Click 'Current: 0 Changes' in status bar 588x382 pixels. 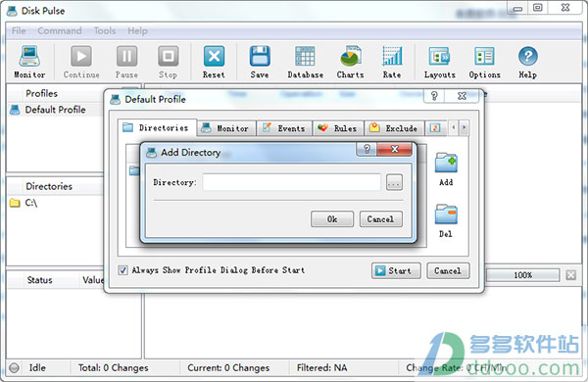pyautogui.click(x=228, y=367)
